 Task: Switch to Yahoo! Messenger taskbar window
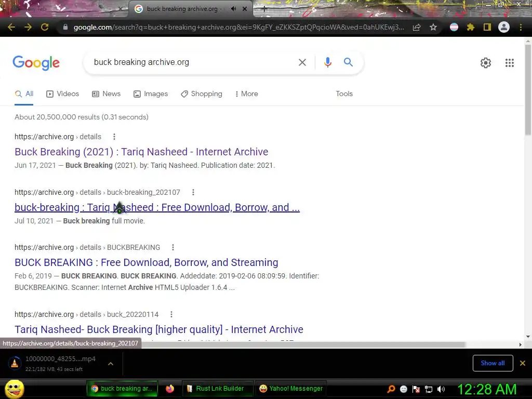pyautogui.click(x=291, y=389)
